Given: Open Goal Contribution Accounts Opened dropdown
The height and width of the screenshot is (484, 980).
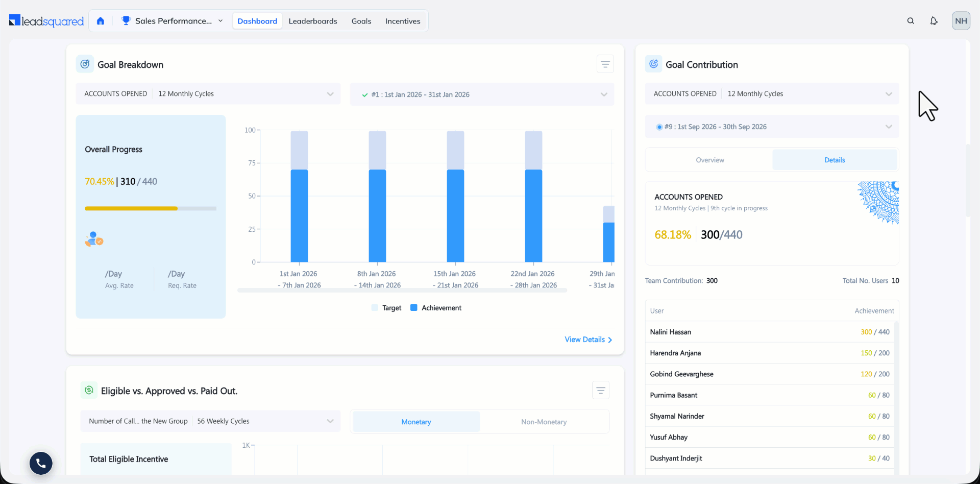Looking at the screenshot, I should (x=772, y=94).
